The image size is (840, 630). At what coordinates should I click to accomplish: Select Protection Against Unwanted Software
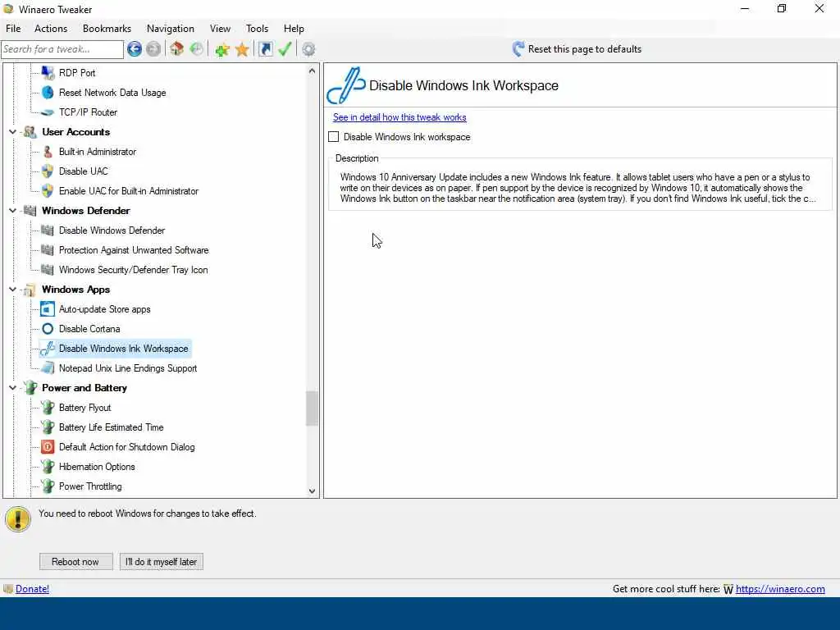pyautogui.click(x=134, y=250)
